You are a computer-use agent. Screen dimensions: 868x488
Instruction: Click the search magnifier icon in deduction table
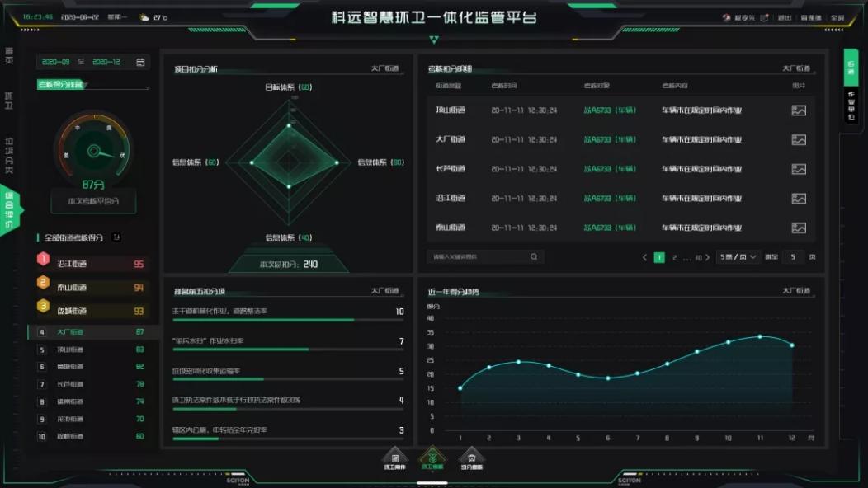coord(534,257)
